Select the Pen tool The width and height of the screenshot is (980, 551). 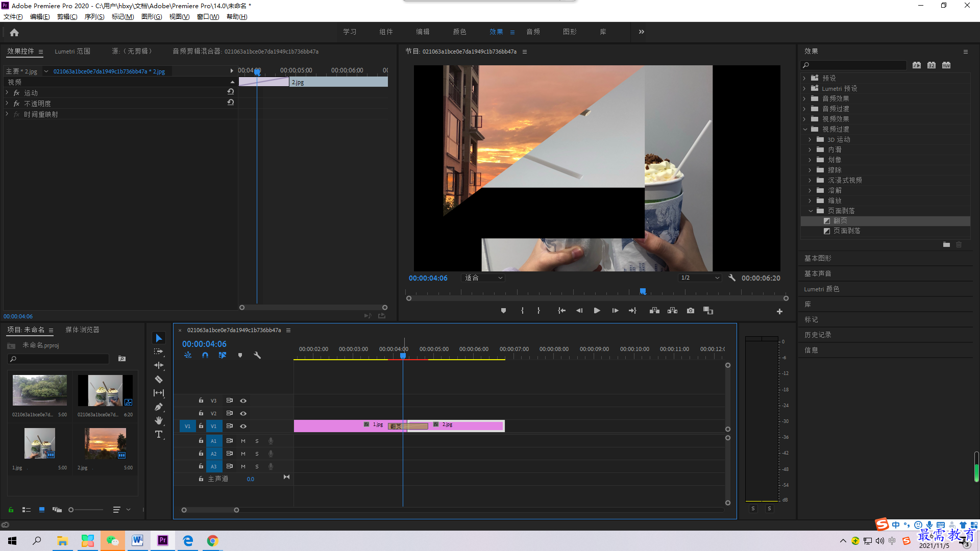(x=159, y=407)
